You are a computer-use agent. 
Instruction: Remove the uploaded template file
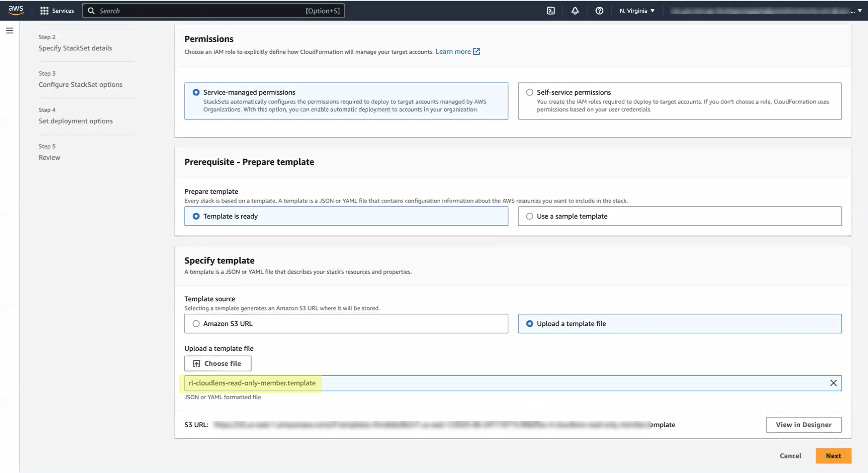pyautogui.click(x=833, y=383)
